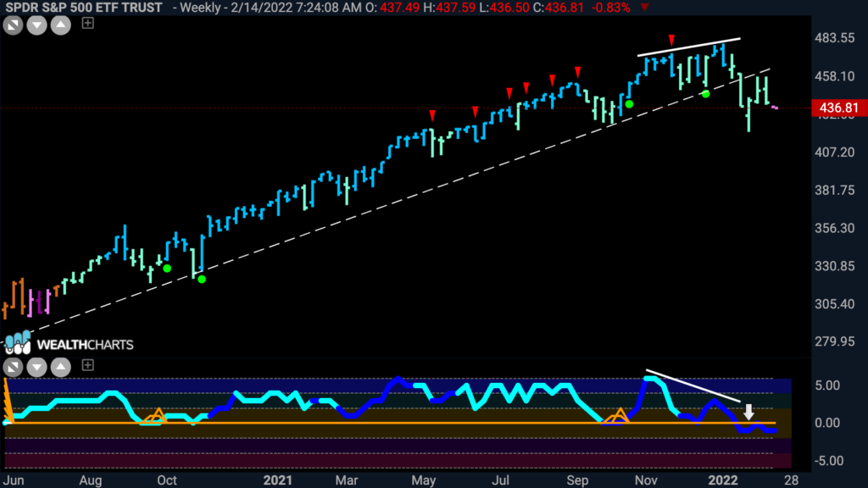Maximize the oscillator panel via diagonal-arrows icon

(x=13, y=366)
